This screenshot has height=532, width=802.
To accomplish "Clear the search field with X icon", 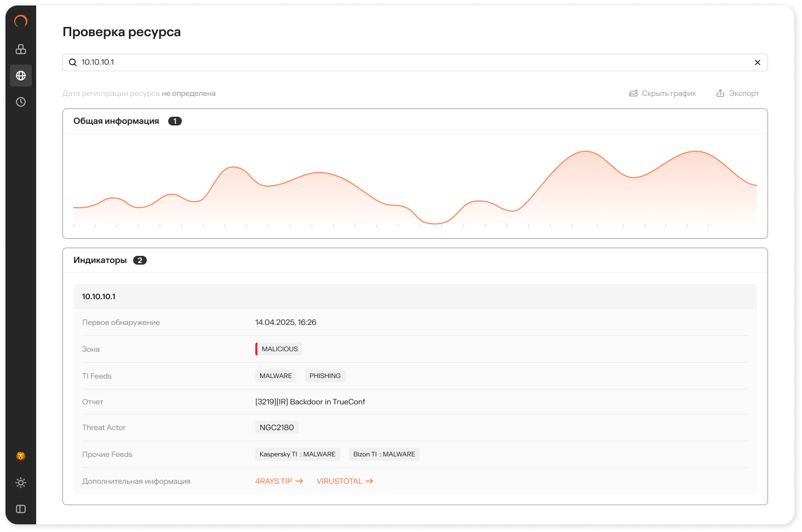I will (758, 62).
